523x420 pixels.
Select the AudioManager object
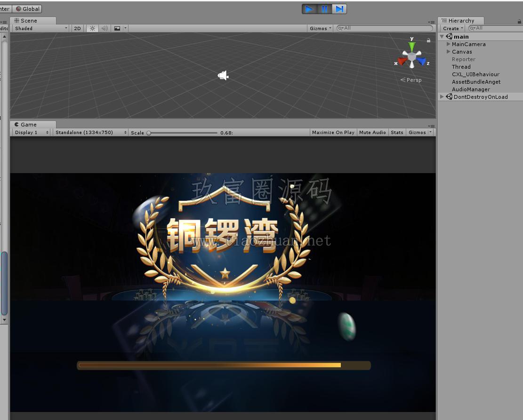click(x=471, y=89)
